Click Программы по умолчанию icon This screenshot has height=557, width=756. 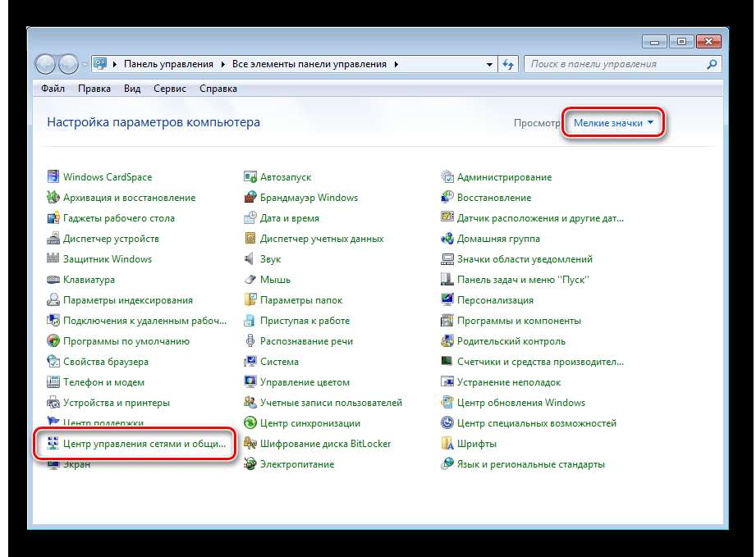coord(53,341)
